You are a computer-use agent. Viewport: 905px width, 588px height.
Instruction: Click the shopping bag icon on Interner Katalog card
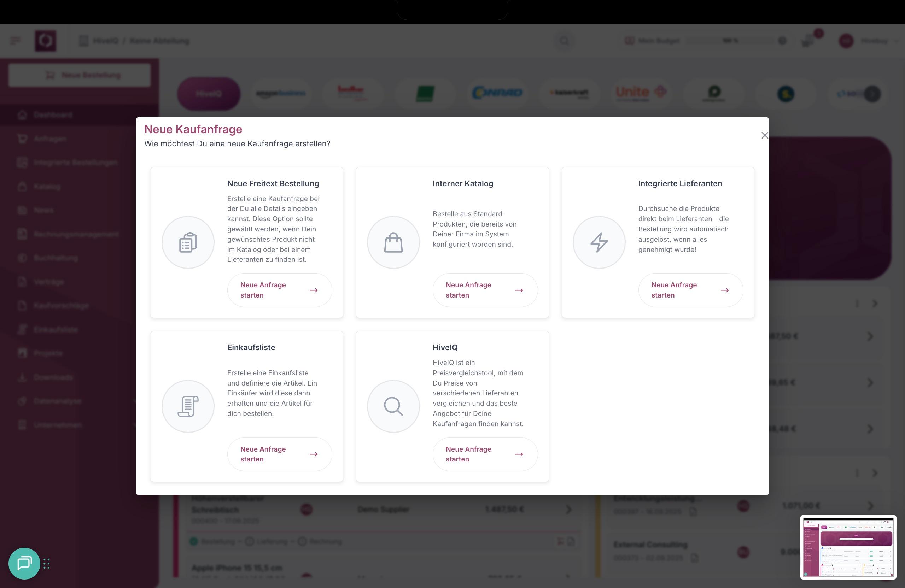click(393, 242)
